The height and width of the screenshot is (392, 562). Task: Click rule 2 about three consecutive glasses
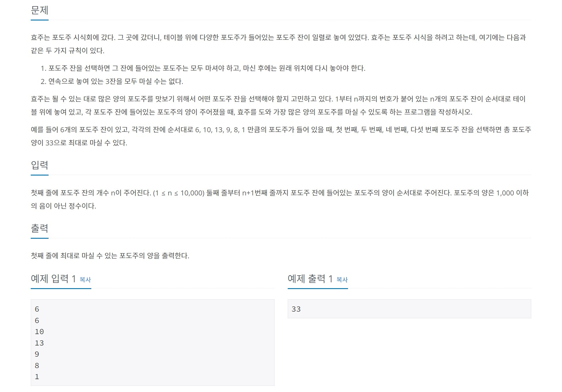tap(112, 81)
